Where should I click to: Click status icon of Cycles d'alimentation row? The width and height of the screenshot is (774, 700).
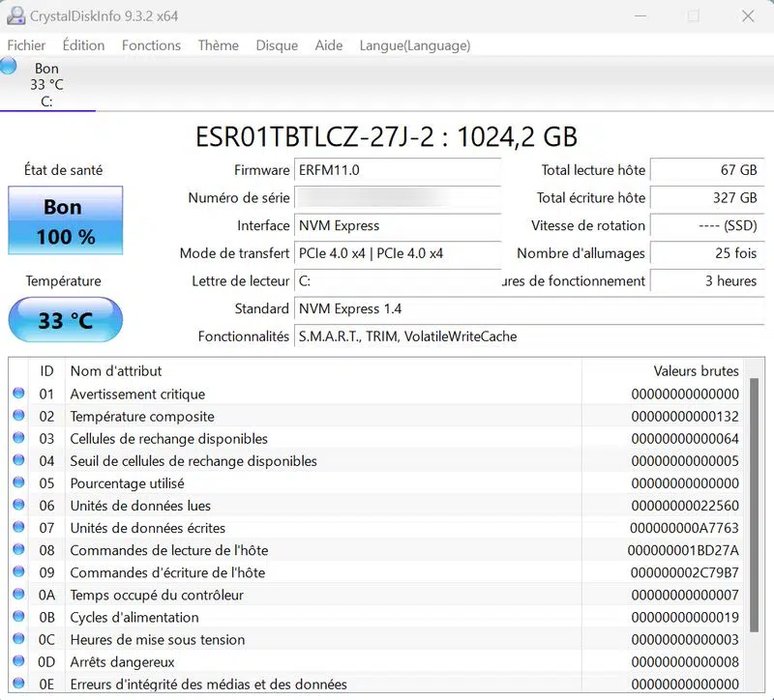(18, 618)
